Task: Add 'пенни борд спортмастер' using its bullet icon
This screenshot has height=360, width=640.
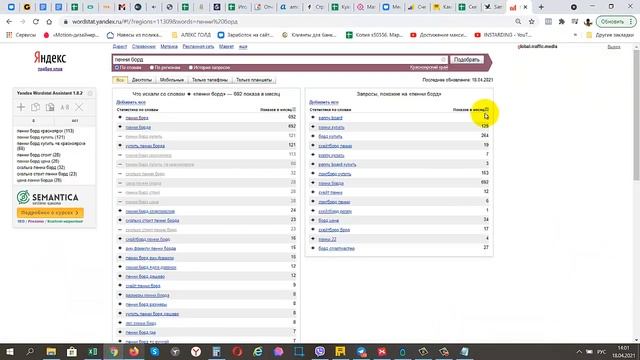Action: click(120, 211)
